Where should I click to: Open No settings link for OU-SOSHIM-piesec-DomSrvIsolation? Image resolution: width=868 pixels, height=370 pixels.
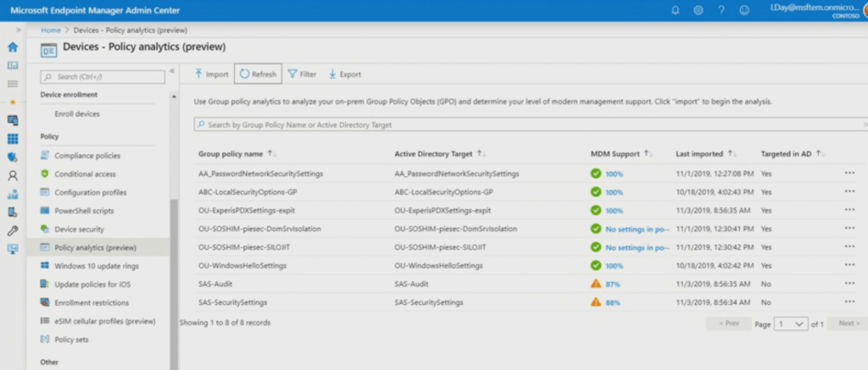coord(637,229)
